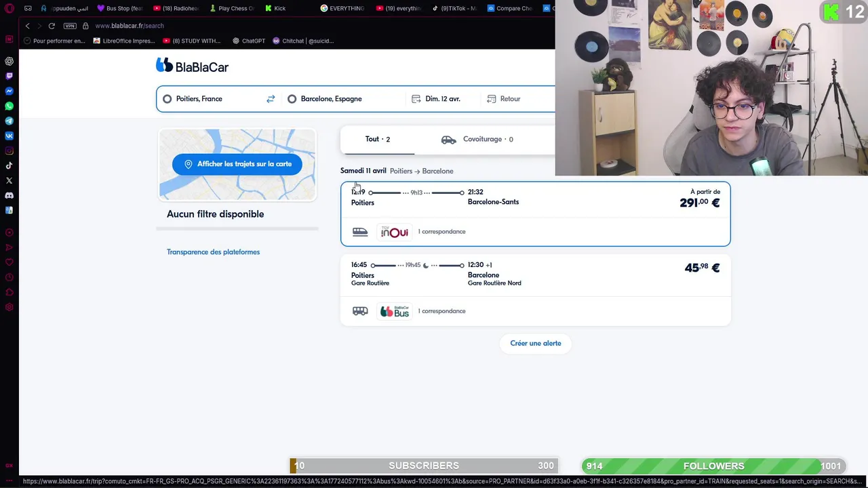This screenshot has width=868, height=488.
Task: Select the Covoiturage · 0 tab
Action: point(477,139)
